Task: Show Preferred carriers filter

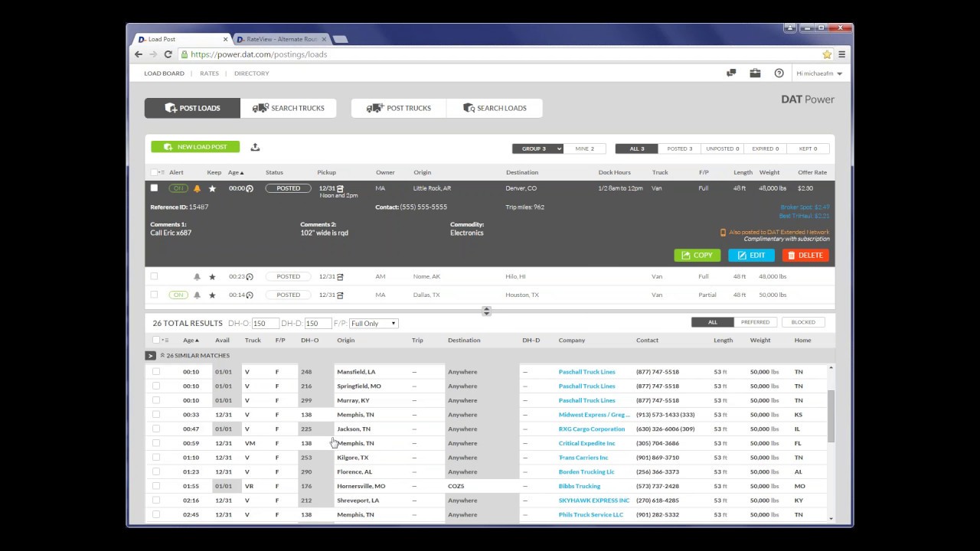Action: pyautogui.click(x=756, y=322)
